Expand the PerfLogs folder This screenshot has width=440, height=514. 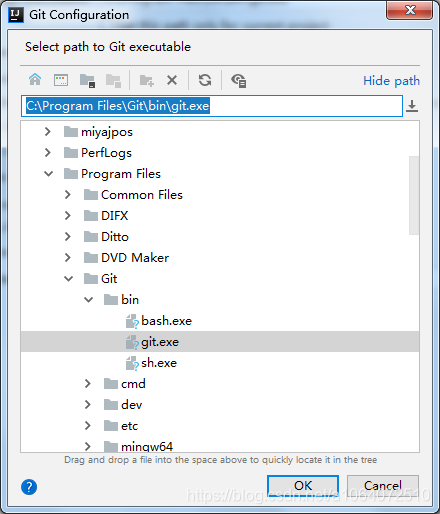[48, 153]
